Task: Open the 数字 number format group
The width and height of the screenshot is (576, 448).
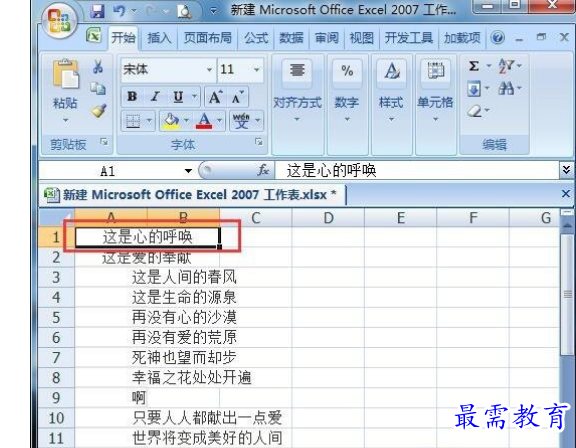Action: point(347,105)
